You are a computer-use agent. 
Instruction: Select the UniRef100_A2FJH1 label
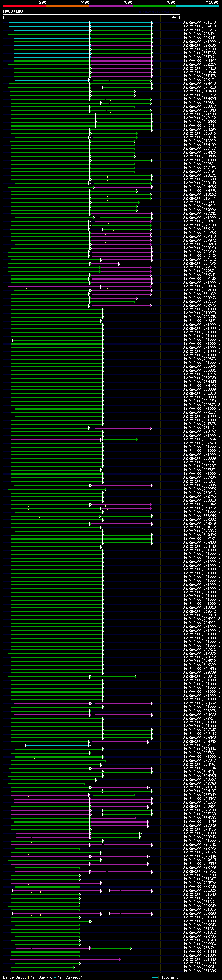coord(199,844)
